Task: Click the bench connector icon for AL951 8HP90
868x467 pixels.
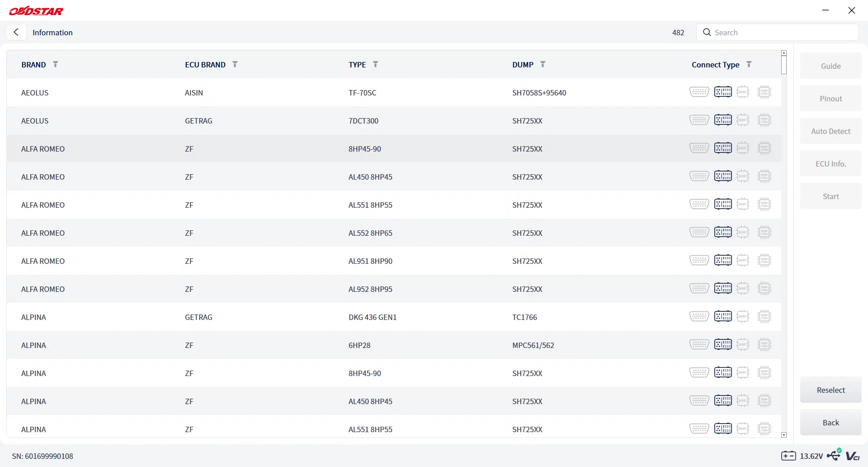Action: [723, 260]
